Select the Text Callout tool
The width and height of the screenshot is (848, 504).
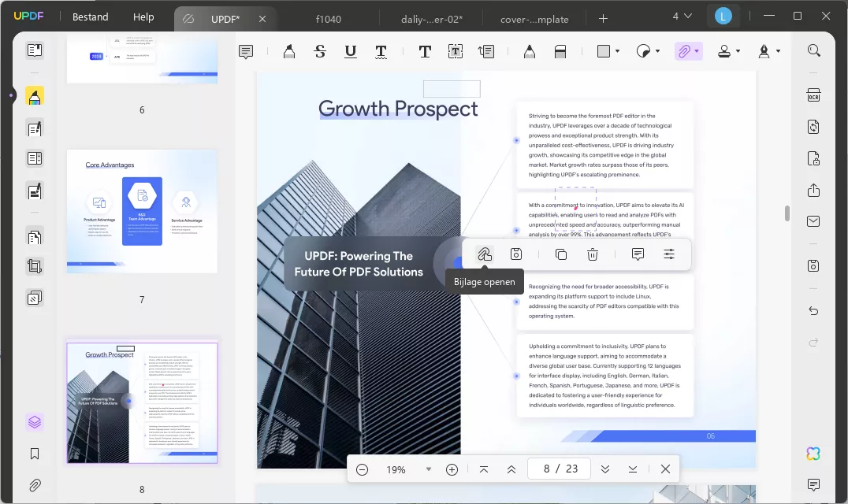point(486,51)
